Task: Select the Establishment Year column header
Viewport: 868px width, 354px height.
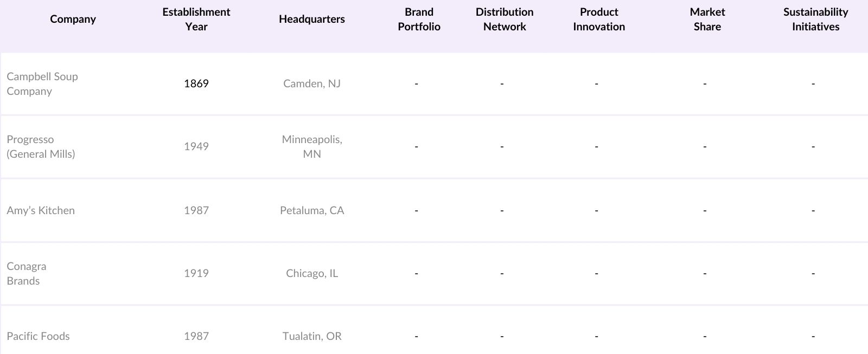Action: click(196, 19)
